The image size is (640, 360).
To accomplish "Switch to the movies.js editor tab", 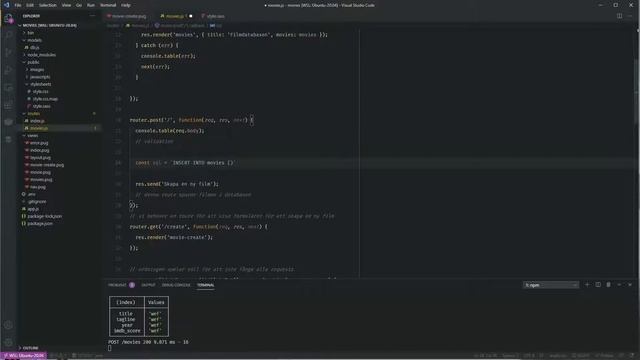I will [x=175, y=16].
